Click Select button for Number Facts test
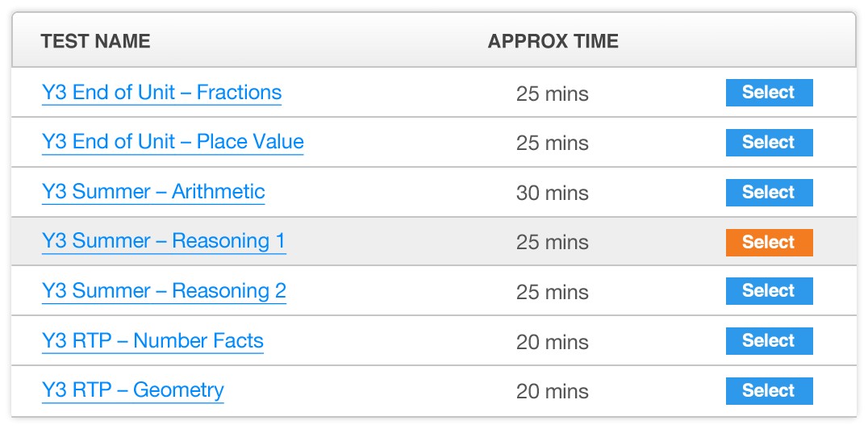868x429 pixels. pos(770,341)
